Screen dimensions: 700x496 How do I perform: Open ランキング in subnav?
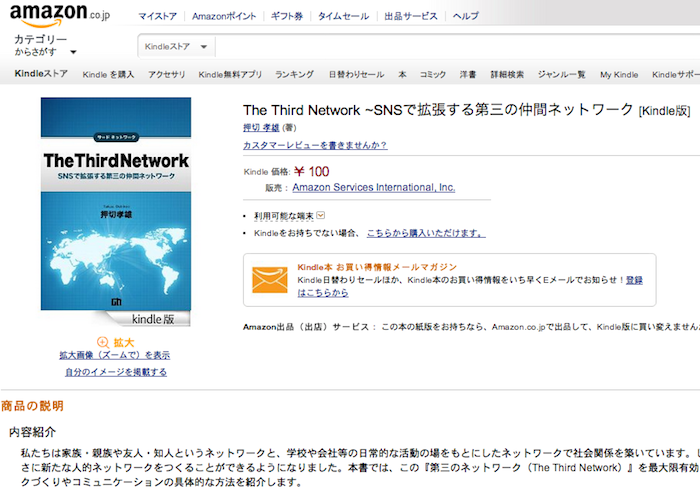(x=294, y=75)
